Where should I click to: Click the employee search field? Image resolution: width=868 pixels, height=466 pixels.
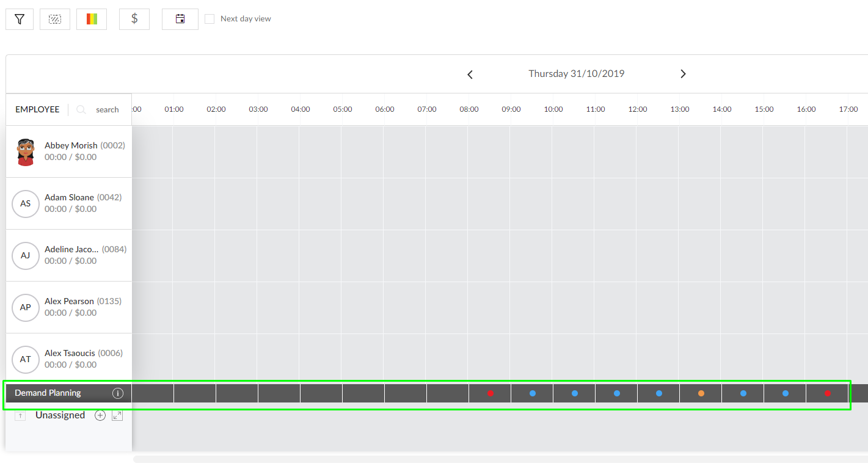[108, 110]
